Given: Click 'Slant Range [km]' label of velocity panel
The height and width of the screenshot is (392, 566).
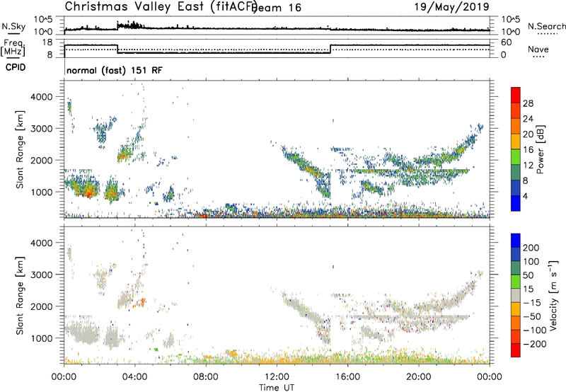Looking at the screenshot, I should [20, 296].
